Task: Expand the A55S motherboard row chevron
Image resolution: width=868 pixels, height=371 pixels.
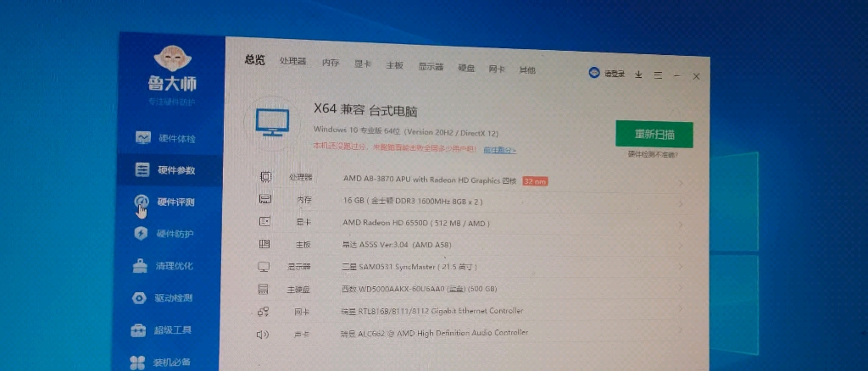Action: click(681, 246)
